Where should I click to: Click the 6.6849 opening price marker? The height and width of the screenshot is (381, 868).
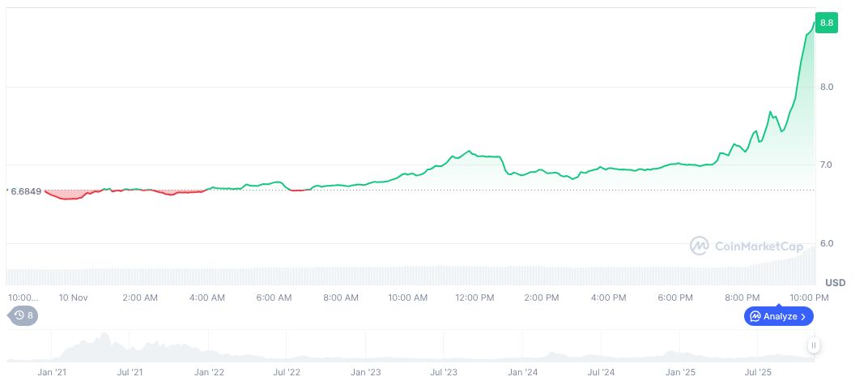coord(24,191)
